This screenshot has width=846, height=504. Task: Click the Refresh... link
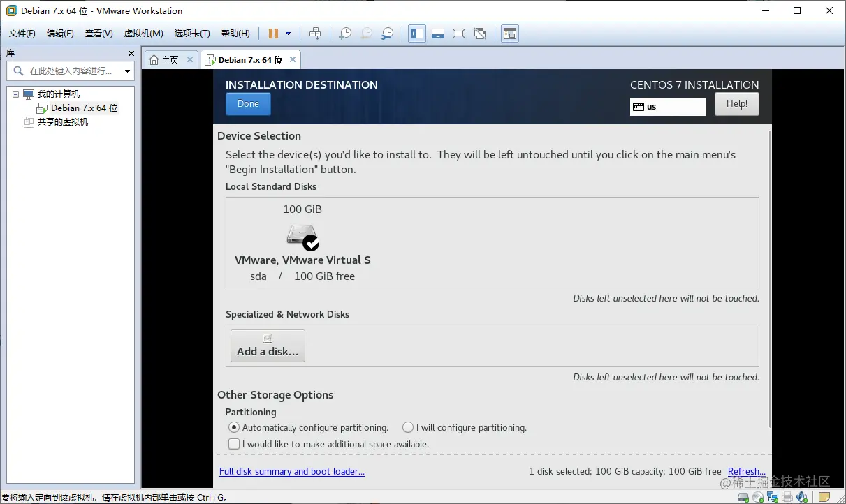pyautogui.click(x=747, y=472)
